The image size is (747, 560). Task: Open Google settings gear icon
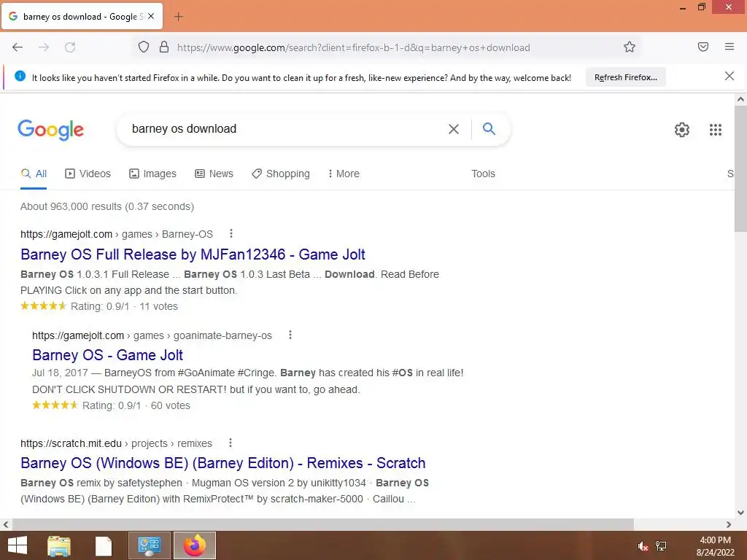(x=682, y=130)
